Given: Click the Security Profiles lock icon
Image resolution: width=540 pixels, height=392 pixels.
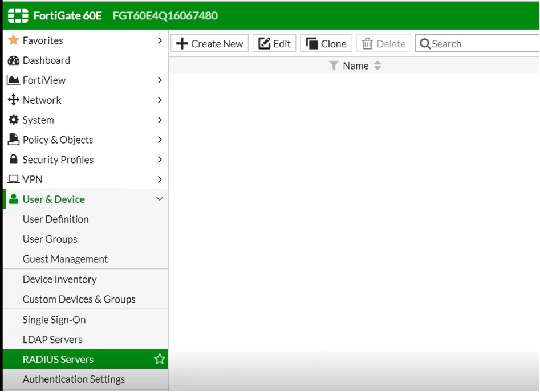Looking at the screenshot, I should [x=13, y=160].
